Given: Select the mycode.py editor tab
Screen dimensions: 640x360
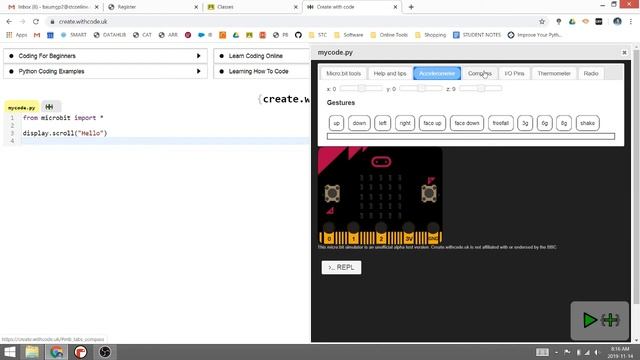Looking at the screenshot, I should [22, 107].
